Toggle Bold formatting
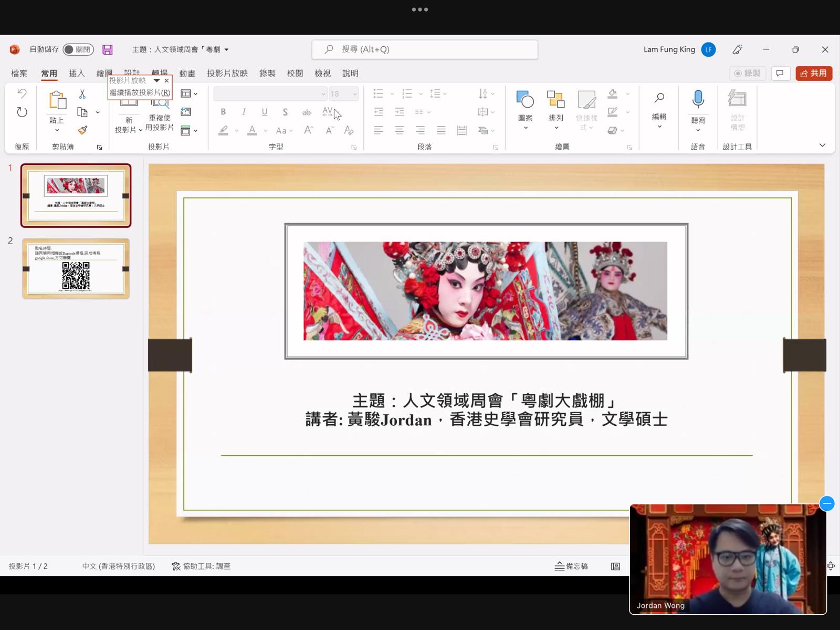This screenshot has width=840, height=630. tap(223, 112)
